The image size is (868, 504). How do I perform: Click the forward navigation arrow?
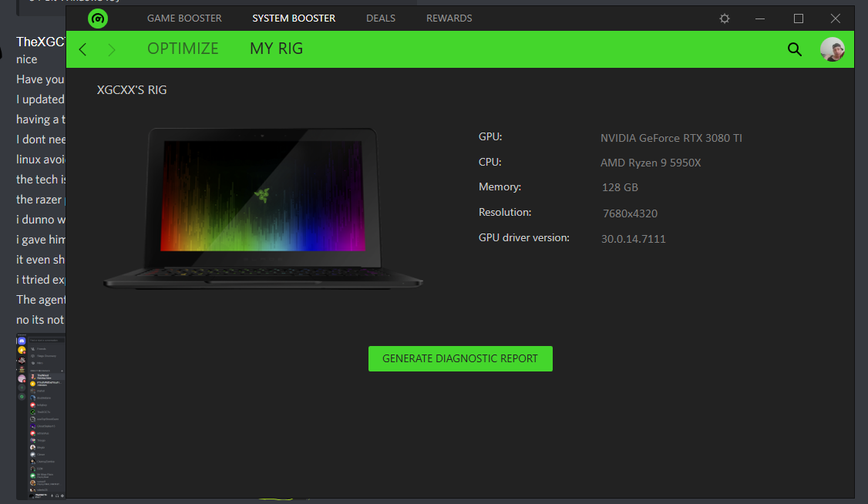[x=112, y=50]
